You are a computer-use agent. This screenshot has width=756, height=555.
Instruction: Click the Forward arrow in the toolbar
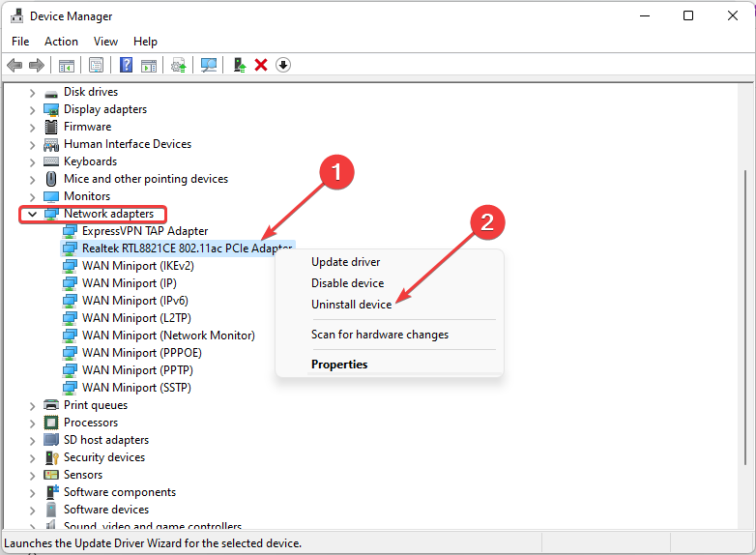[x=37, y=65]
